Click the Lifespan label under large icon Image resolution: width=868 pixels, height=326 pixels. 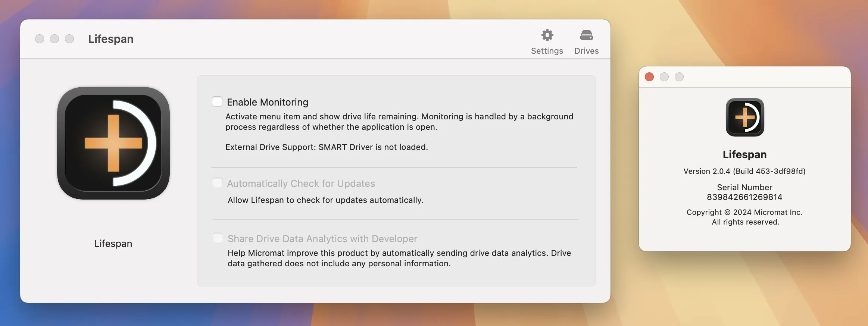113,244
